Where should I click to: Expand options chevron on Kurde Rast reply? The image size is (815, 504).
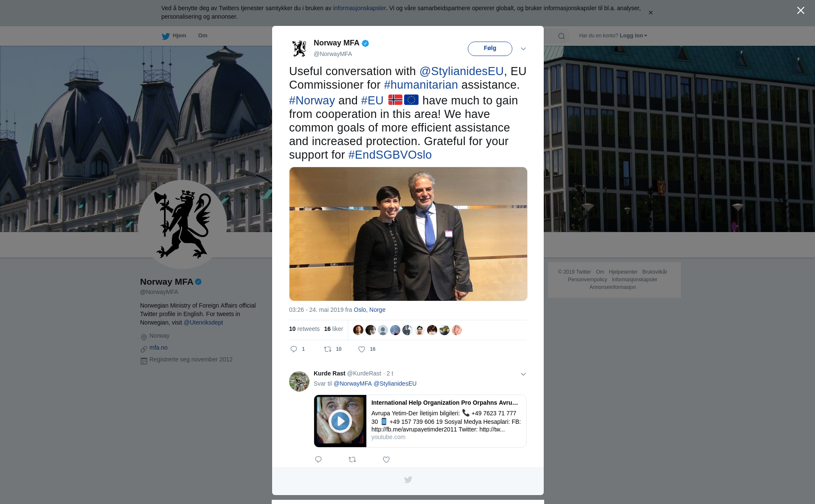[523, 374]
